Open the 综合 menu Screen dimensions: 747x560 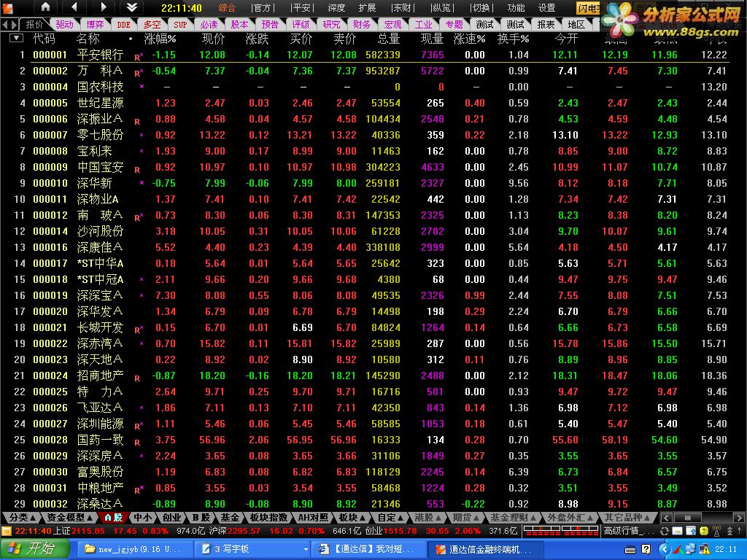[227, 7]
